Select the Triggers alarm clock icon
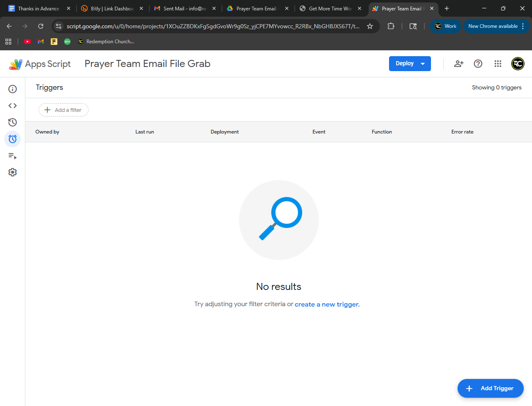 (12, 139)
